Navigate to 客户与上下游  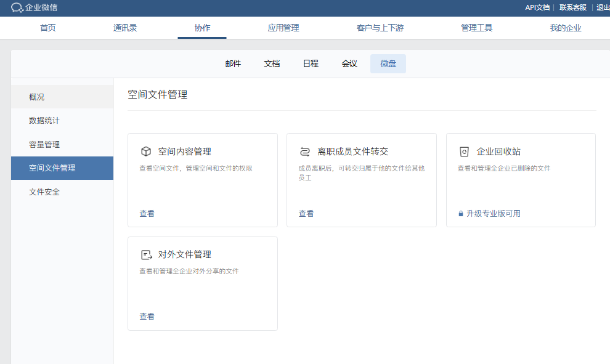[x=380, y=27]
